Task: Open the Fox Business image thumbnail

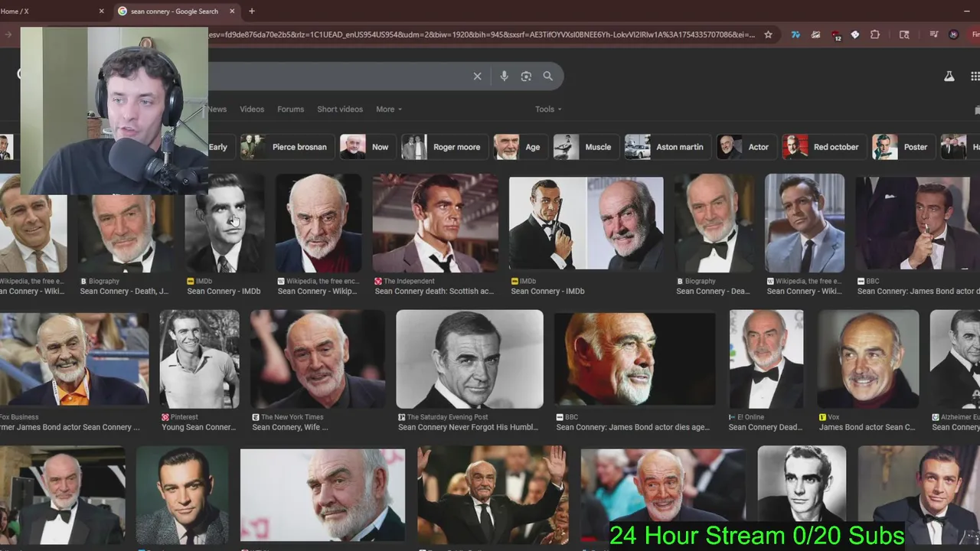Action: [74, 359]
